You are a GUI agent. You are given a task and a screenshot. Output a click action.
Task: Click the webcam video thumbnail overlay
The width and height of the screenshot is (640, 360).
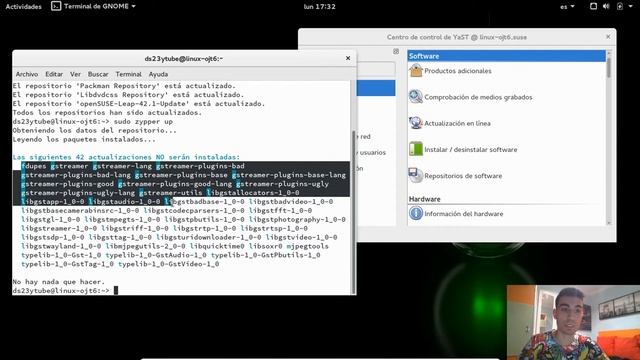[x=573, y=322]
